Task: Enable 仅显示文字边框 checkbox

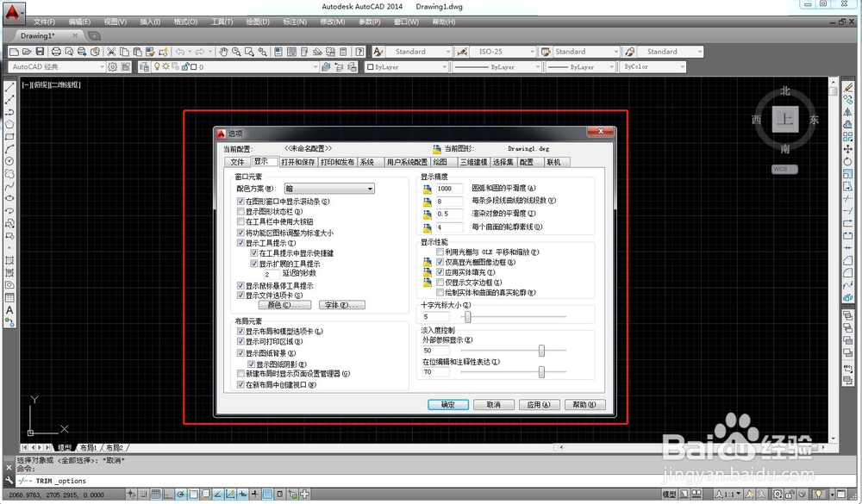Action: [440, 283]
